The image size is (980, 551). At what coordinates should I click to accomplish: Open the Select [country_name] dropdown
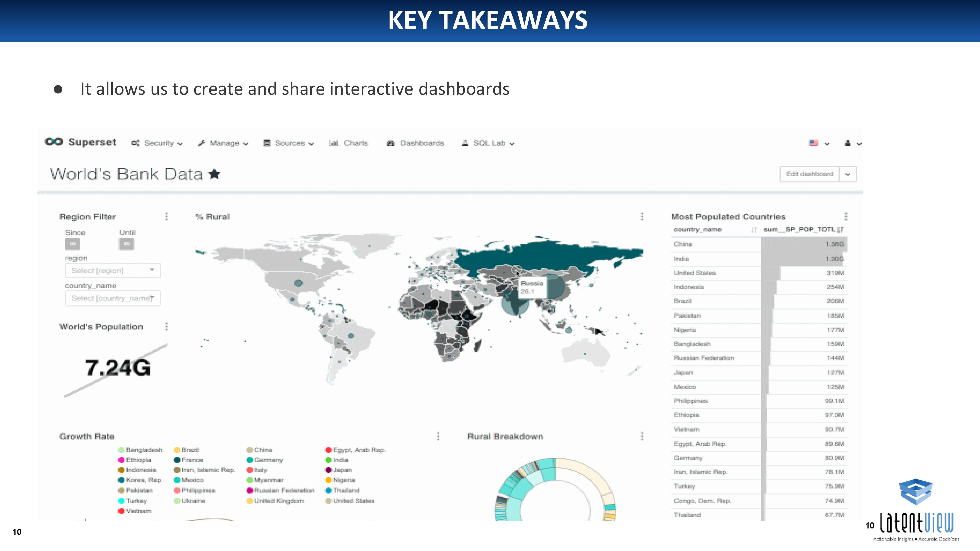(113, 299)
